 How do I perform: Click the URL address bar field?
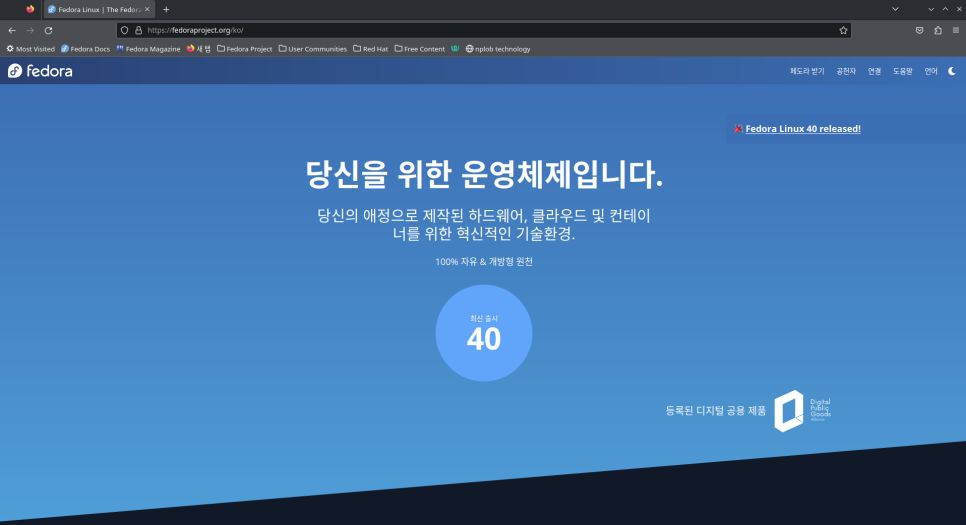(480, 30)
